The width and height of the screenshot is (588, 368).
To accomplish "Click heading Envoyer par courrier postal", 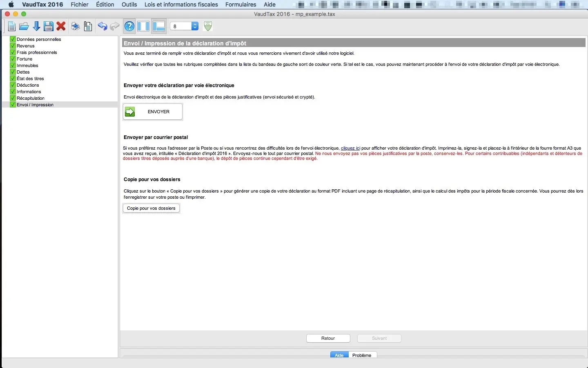I will tap(156, 137).
